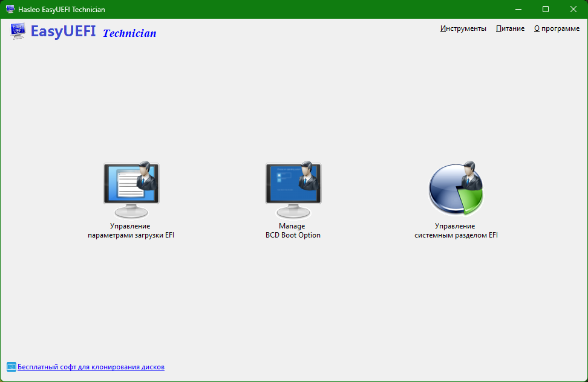Minimize the EasyUEFI window
Viewport: 588px width, 382px height.
tap(518, 9)
